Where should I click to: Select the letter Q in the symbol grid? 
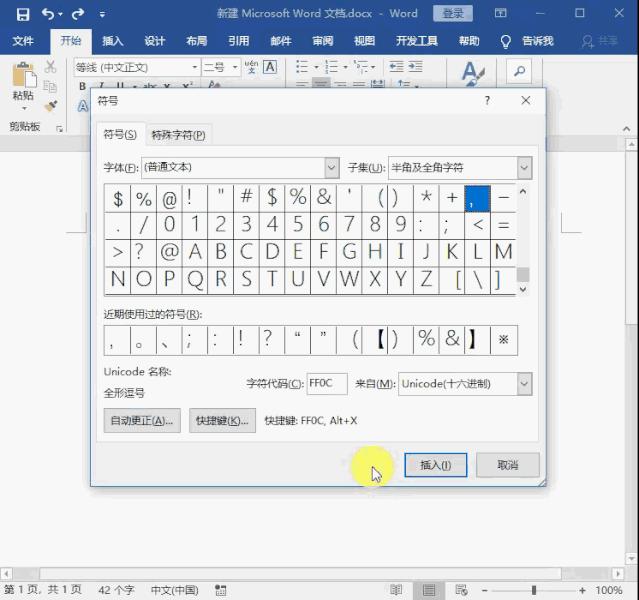point(195,280)
